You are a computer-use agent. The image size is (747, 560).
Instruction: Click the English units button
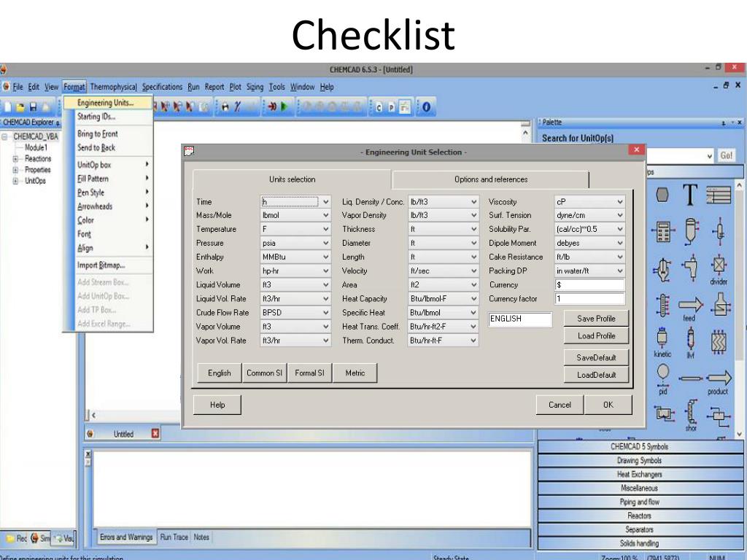pyautogui.click(x=219, y=373)
